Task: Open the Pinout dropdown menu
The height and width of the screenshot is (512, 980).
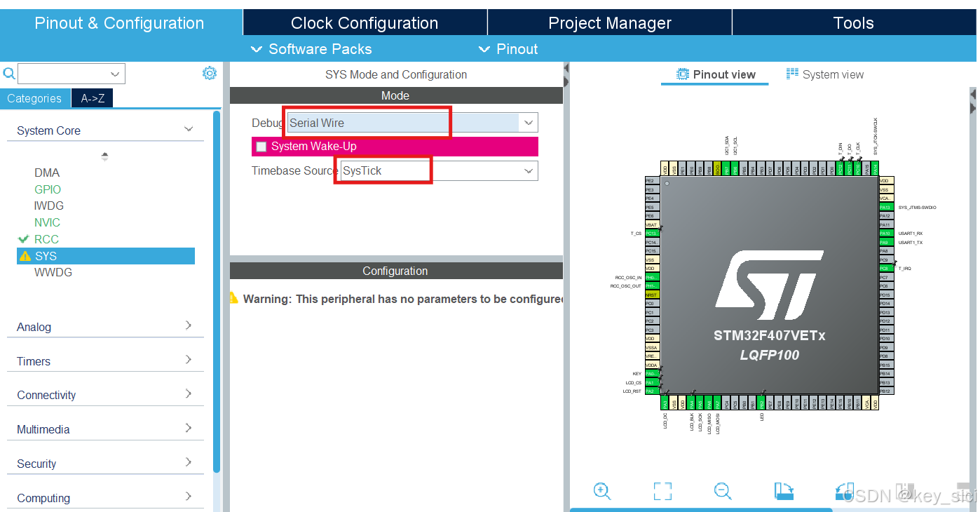Action: coord(508,49)
